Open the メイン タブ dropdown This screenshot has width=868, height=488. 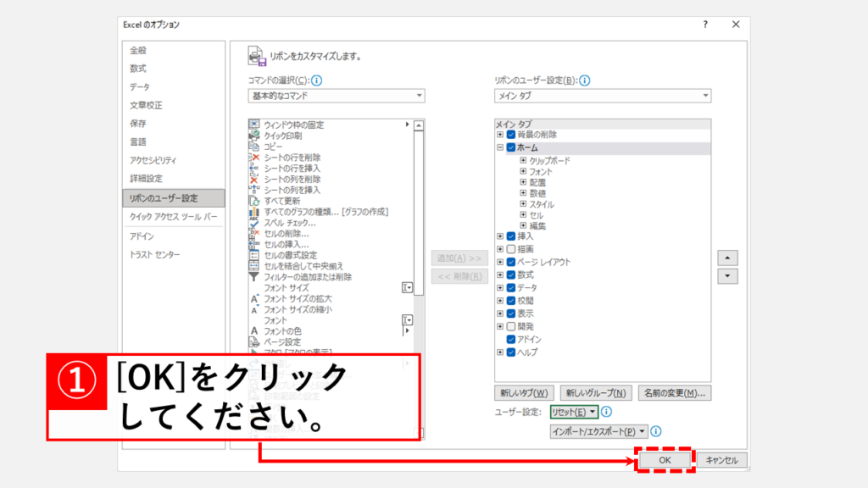[603, 96]
